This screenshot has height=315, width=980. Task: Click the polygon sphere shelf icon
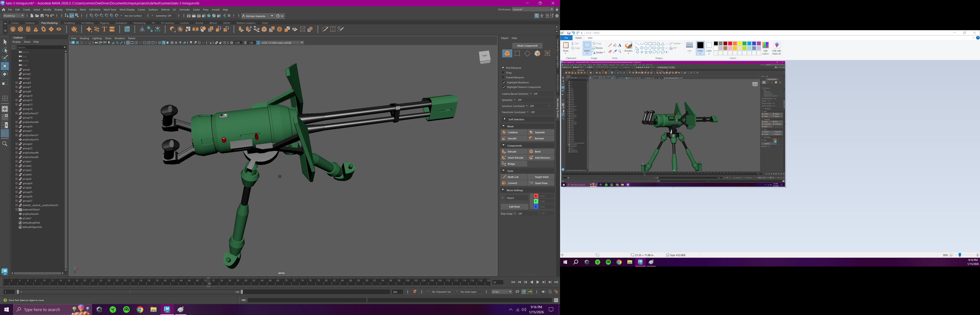[13, 29]
